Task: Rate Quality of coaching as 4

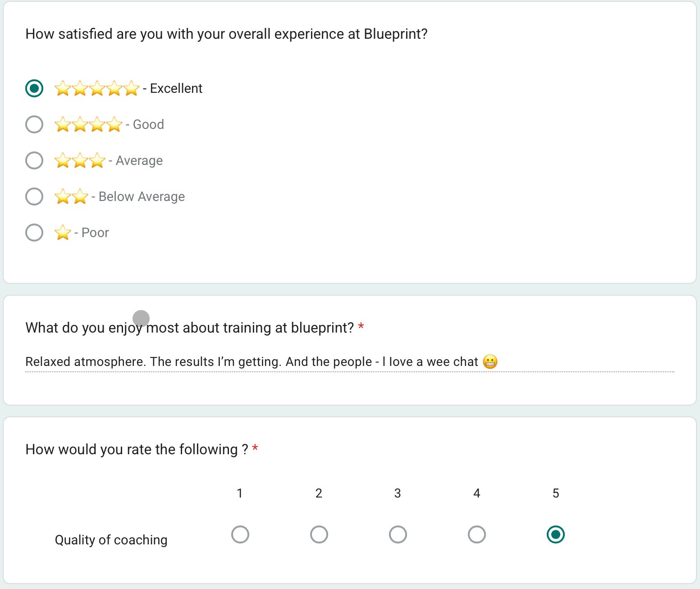Action: pyautogui.click(x=476, y=534)
